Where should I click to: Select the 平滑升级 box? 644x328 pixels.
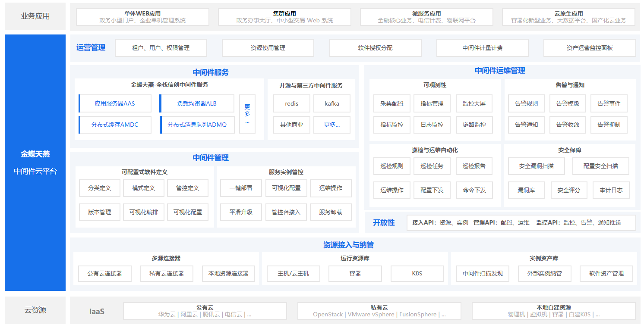(241, 212)
